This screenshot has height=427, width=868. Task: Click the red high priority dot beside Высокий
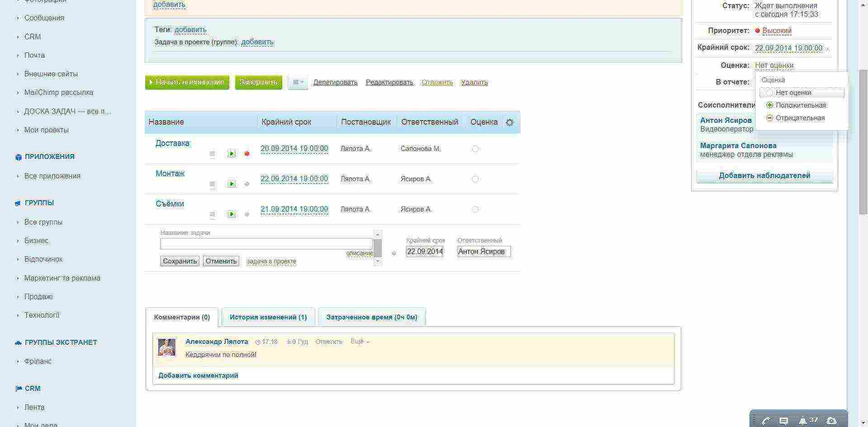pyautogui.click(x=758, y=31)
